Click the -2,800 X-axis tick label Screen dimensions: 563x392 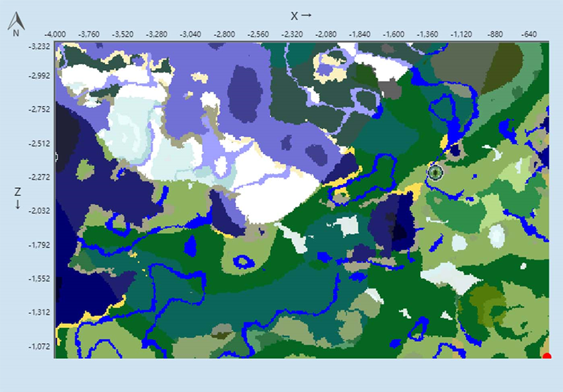pos(224,34)
